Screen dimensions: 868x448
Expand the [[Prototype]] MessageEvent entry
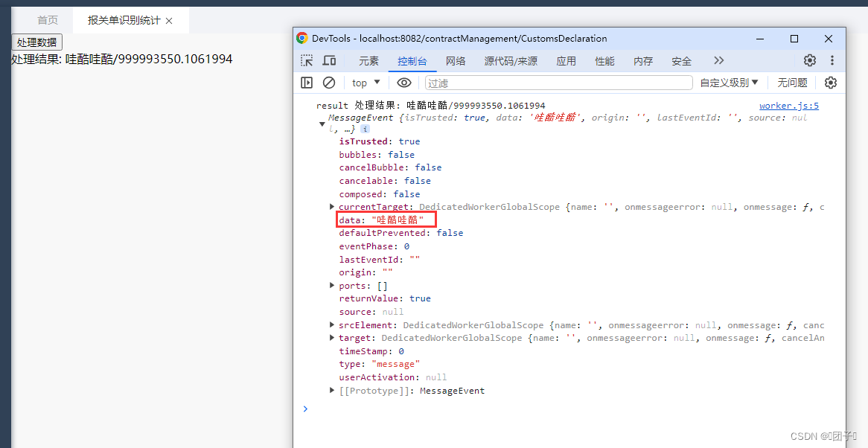[x=332, y=390]
